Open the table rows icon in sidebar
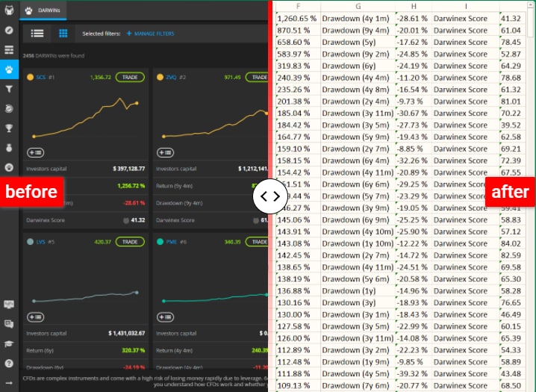The height and width of the screenshot is (392, 536). (9, 50)
